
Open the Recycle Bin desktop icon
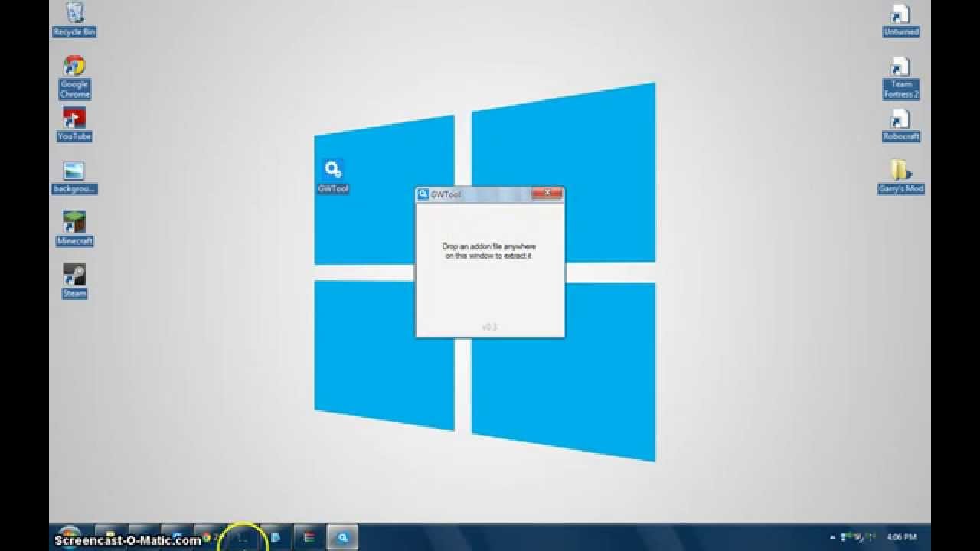point(74,19)
